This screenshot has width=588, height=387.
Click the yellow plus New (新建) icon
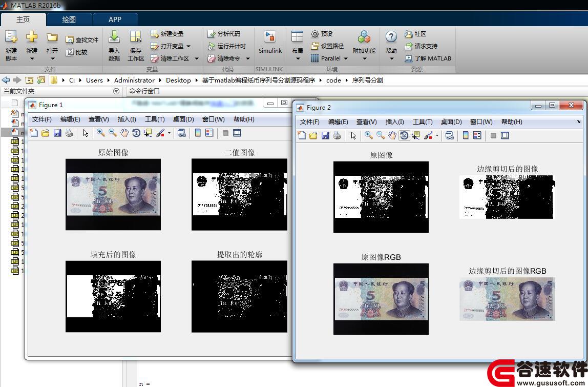click(32, 37)
